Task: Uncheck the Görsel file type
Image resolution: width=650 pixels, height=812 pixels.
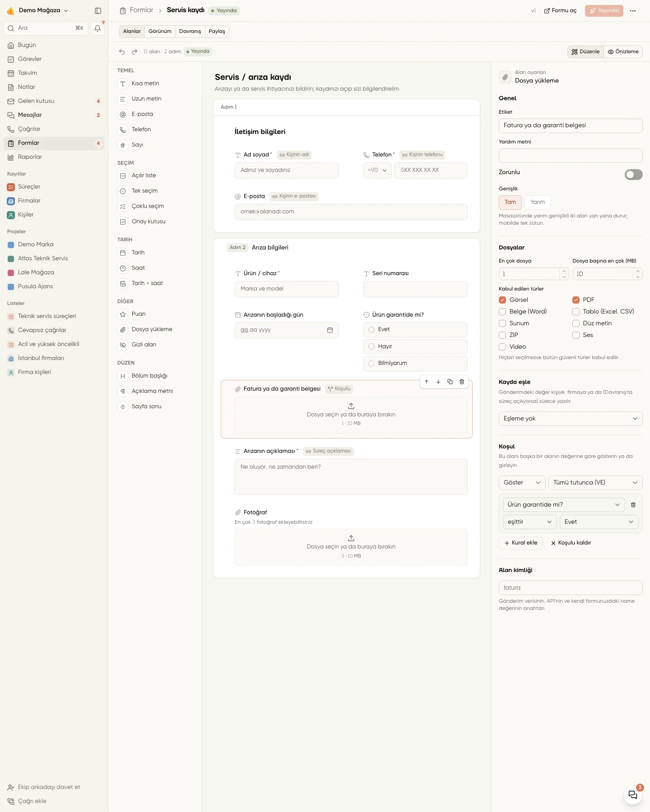Action: [x=502, y=300]
